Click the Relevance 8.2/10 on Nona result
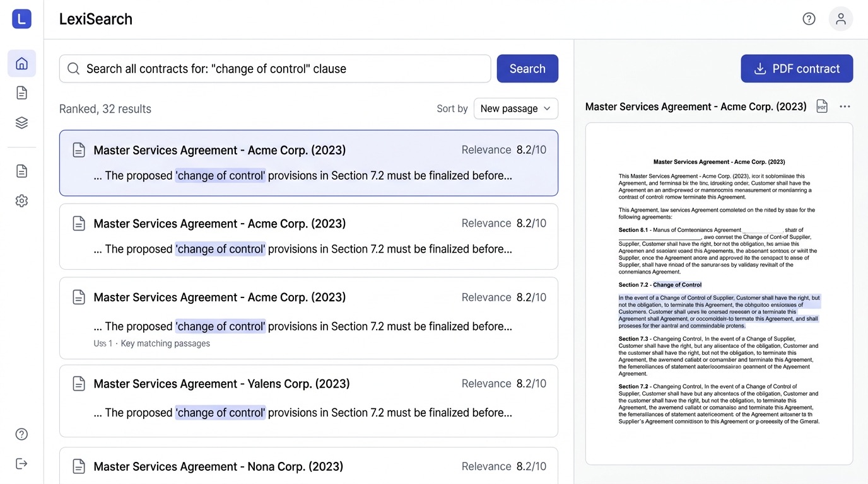The image size is (868, 484). (x=504, y=466)
